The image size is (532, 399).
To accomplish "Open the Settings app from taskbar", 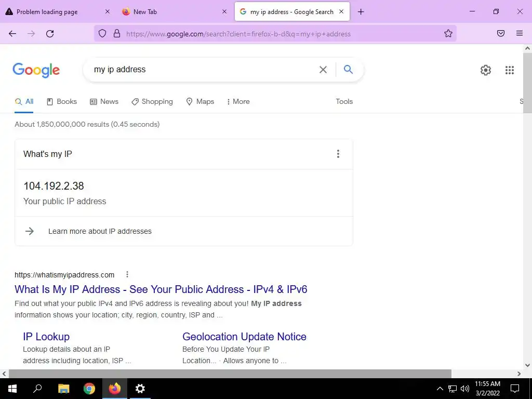I will click(x=140, y=389).
